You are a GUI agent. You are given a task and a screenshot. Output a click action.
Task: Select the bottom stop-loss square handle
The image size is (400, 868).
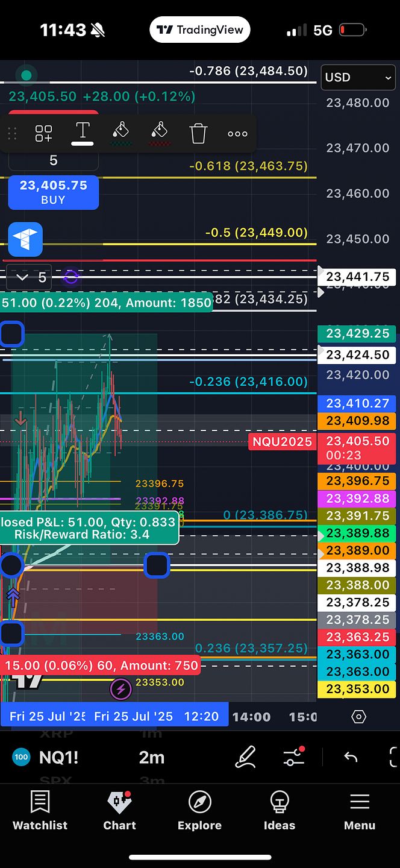click(11, 634)
